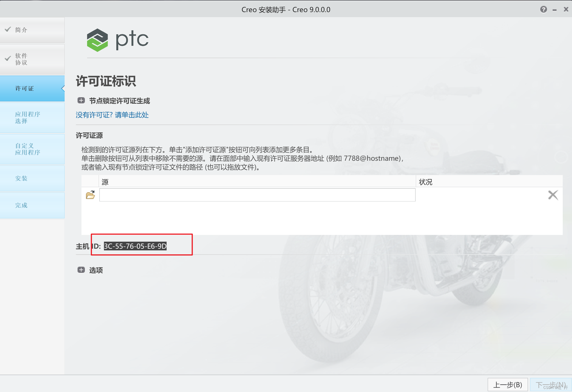This screenshot has height=392, width=572.
Task: Select the 自定义应用程序 step
Action: pos(32,149)
